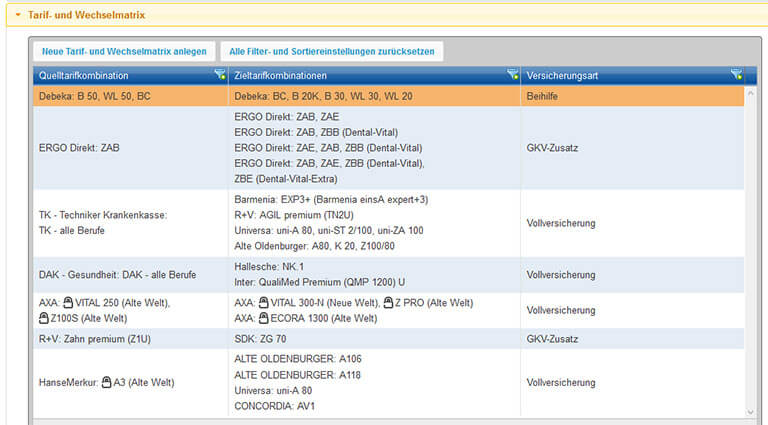Click scrollbar down arrow of the table
Screen dimensions: 768x425
750,413
